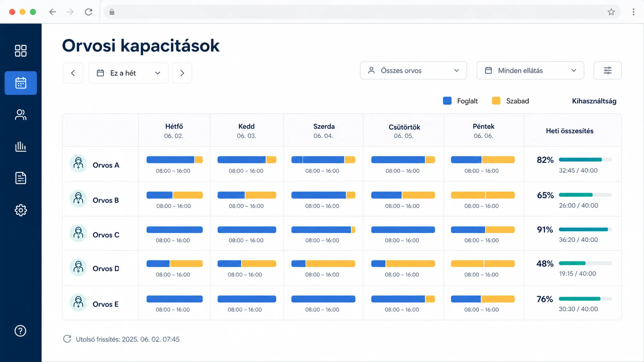Click Orvos E Tuesday capacity bar
Image resolution: width=644 pixels, height=362 pixels.
247,299
